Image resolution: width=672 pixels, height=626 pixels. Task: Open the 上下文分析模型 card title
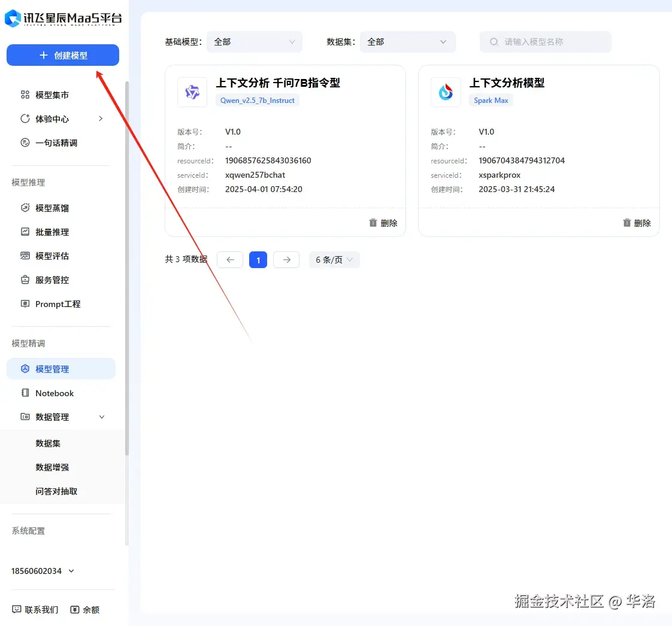pos(507,83)
